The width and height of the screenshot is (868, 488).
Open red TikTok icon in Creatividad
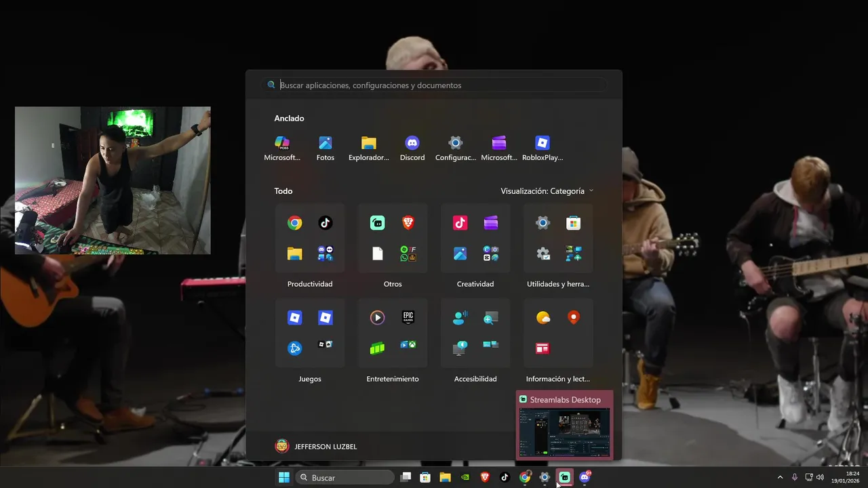[x=460, y=223]
